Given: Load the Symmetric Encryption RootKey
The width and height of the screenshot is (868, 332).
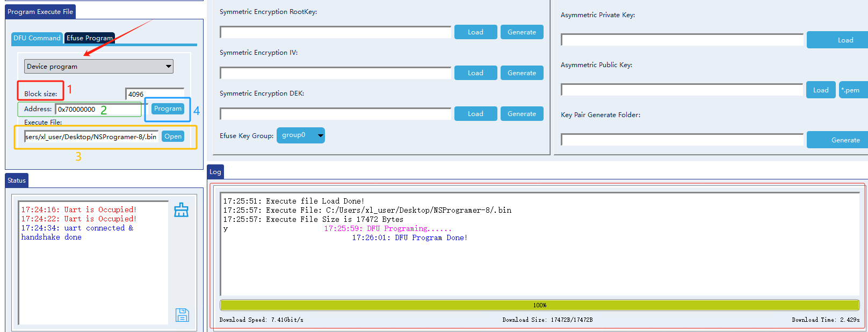Looking at the screenshot, I should pyautogui.click(x=475, y=32).
